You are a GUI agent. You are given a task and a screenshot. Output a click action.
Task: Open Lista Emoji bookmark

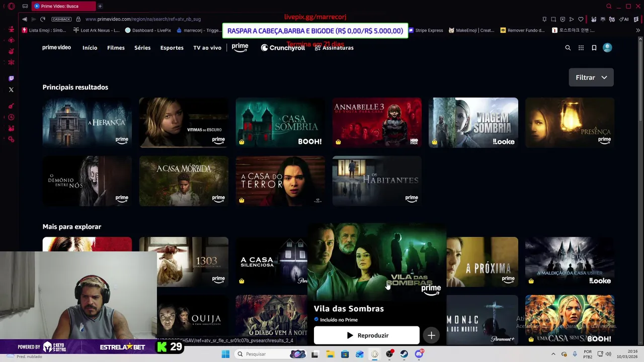[x=44, y=30]
